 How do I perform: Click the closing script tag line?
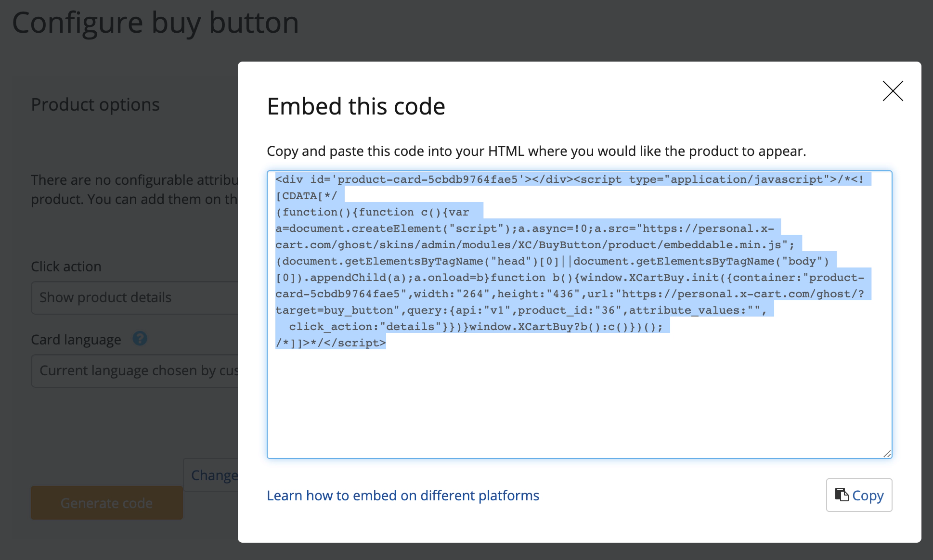(331, 343)
